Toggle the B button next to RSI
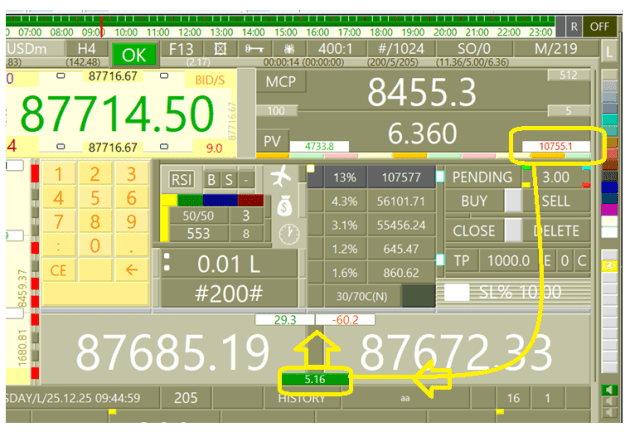This screenshot has width=625, height=432. [x=212, y=180]
